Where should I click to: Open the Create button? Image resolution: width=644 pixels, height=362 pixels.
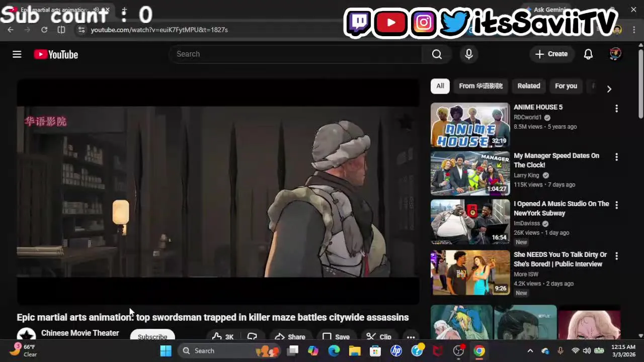click(551, 54)
